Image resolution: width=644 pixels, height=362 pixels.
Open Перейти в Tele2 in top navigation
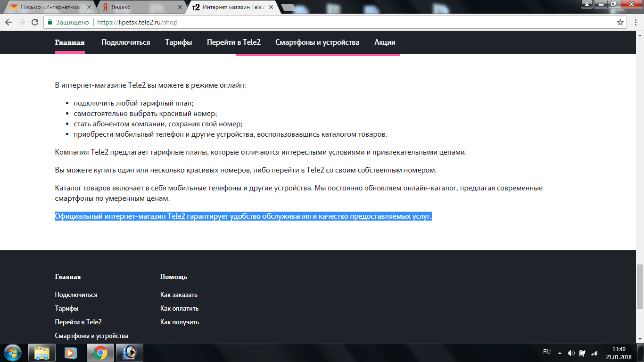[234, 42]
